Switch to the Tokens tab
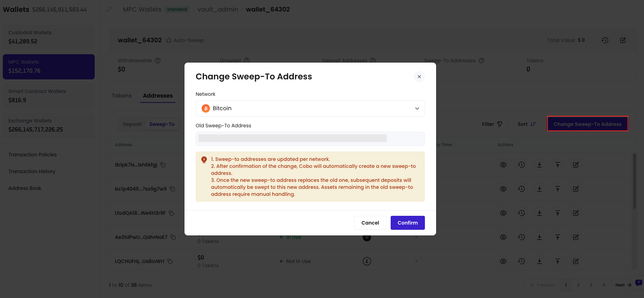 coord(122,95)
